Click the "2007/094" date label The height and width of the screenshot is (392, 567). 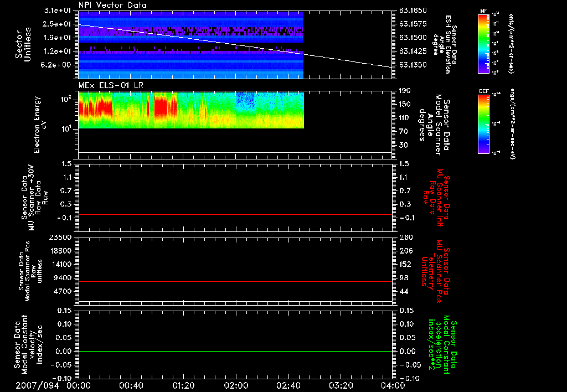37,385
